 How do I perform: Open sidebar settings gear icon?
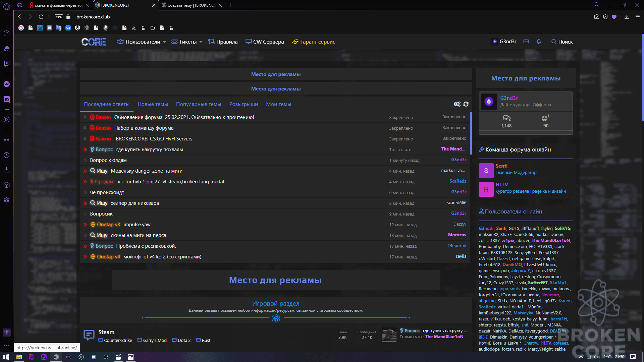coord(7,200)
